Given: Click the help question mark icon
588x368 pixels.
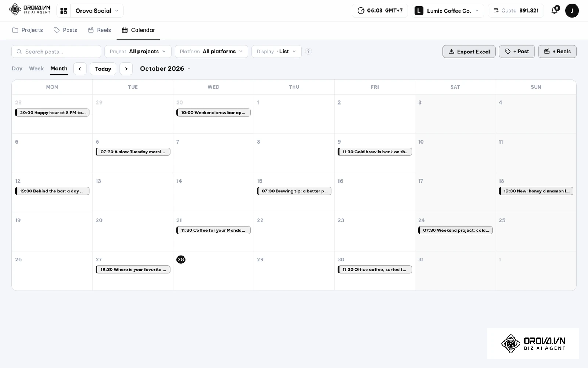Looking at the screenshot, I should pyautogui.click(x=309, y=52).
